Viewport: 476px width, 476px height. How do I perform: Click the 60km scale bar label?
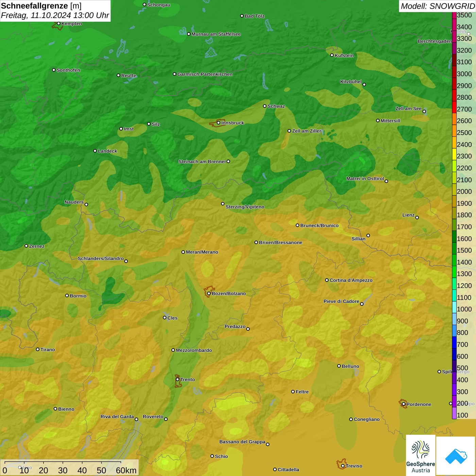[126, 470]
